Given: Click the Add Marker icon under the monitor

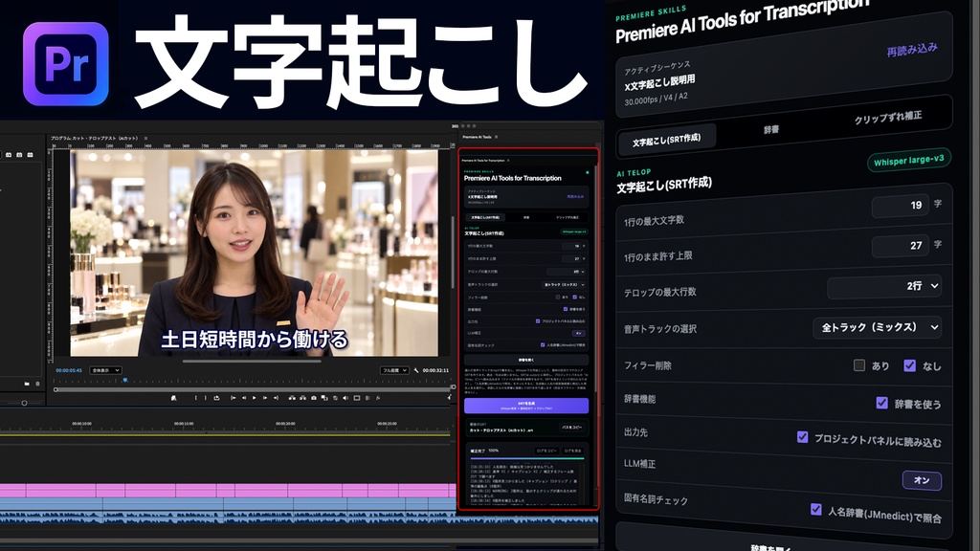Looking at the screenshot, I should tap(174, 398).
